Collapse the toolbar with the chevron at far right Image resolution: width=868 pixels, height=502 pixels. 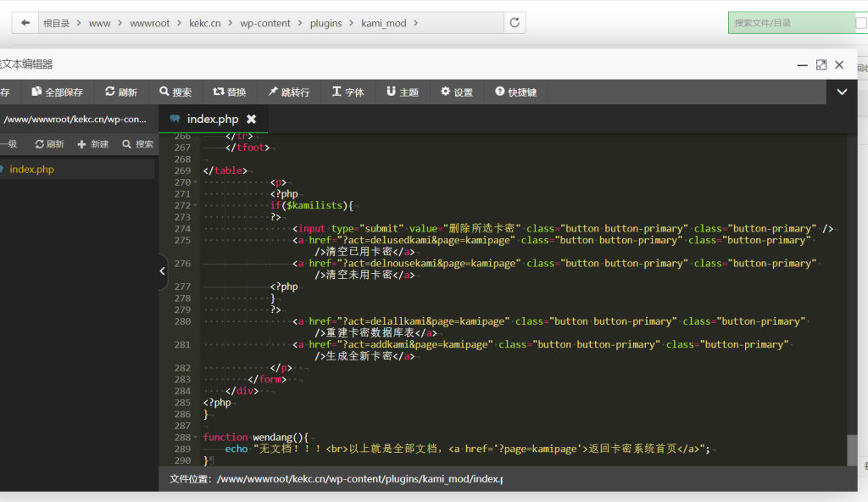point(842,92)
